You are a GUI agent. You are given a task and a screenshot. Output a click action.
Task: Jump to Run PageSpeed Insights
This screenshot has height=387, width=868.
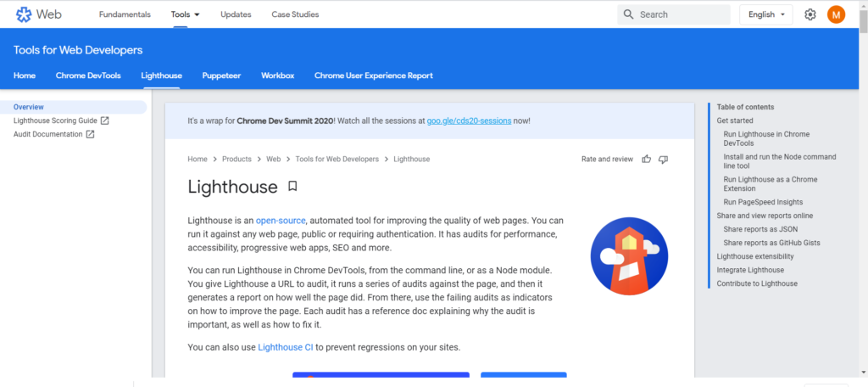(763, 202)
